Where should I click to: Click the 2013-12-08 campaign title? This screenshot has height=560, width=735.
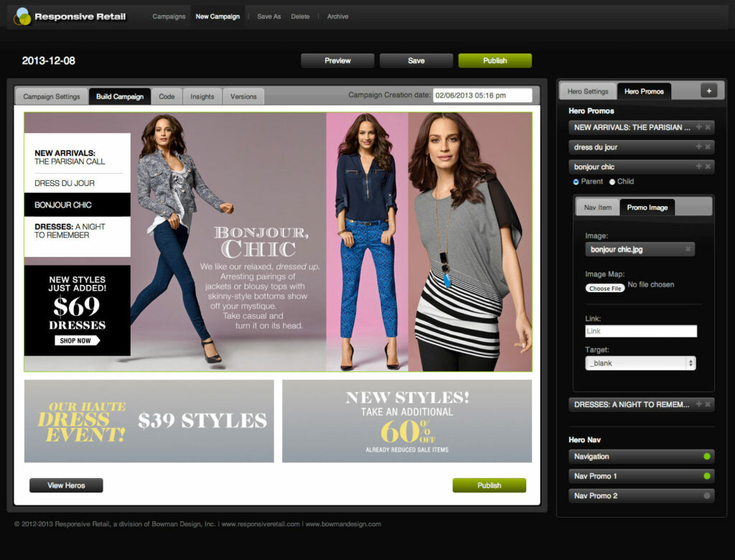tap(49, 60)
